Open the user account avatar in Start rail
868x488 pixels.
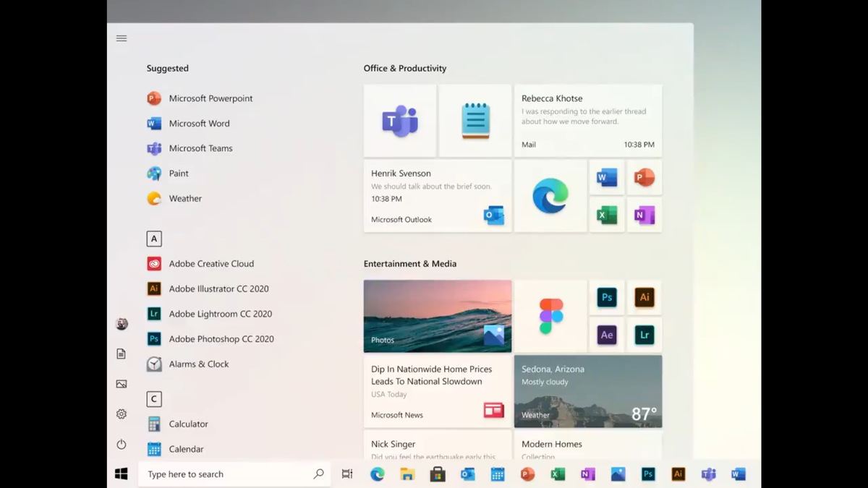(x=122, y=324)
